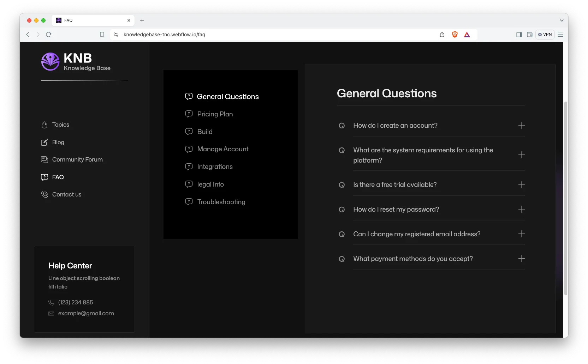The height and width of the screenshot is (364, 588).
Task: Click the share icon in the address bar
Action: 442,35
